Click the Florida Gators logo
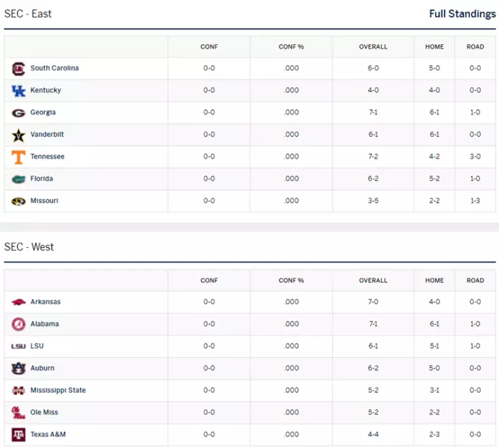 point(18,179)
